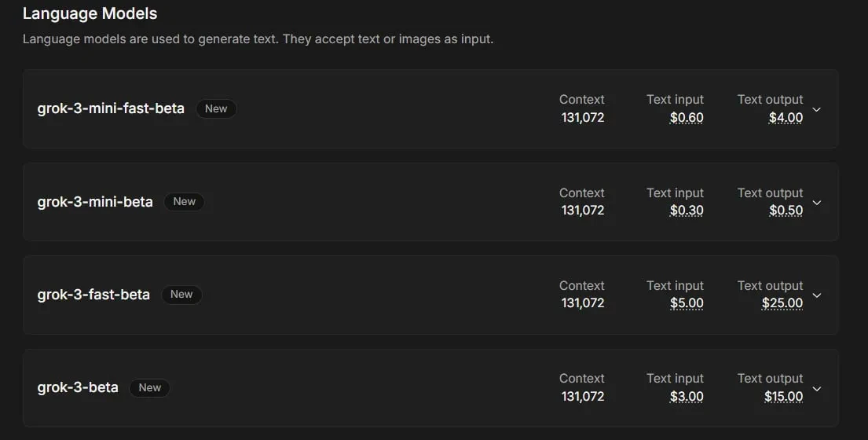This screenshot has width=868, height=440.
Task: Click the $25.00 text output price
Action: click(x=782, y=303)
